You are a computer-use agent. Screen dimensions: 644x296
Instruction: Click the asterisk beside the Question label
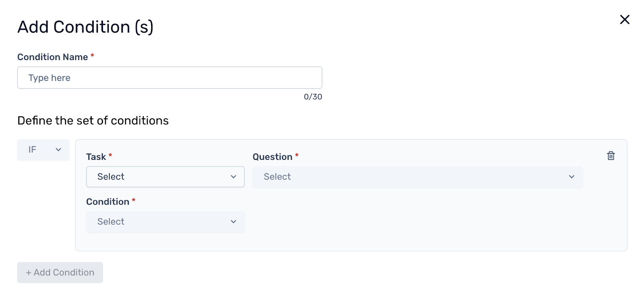[x=297, y=155]
